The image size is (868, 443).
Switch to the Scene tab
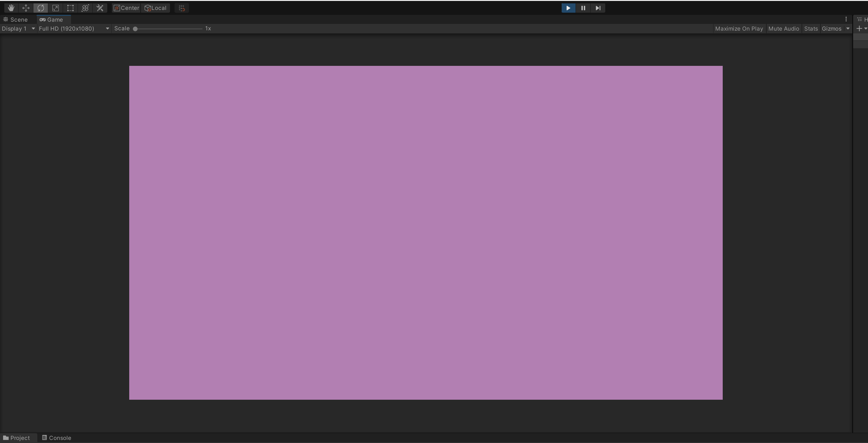tap(15, 19)
